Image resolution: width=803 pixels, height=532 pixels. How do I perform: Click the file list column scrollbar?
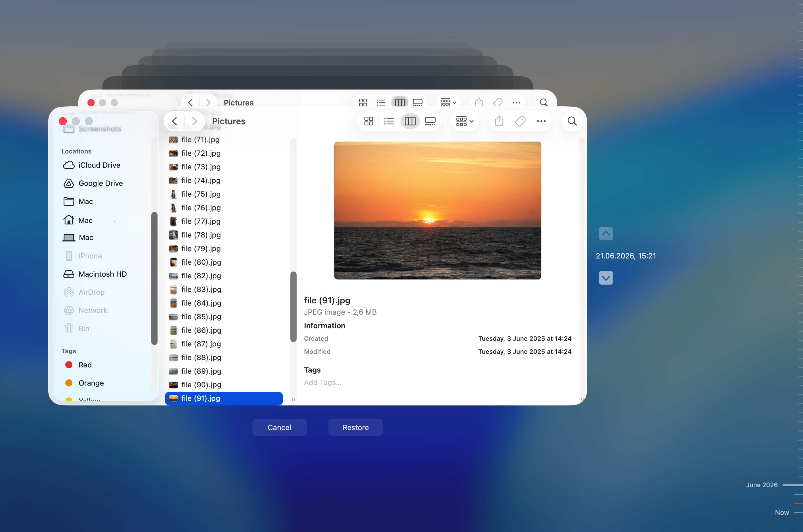293,307
